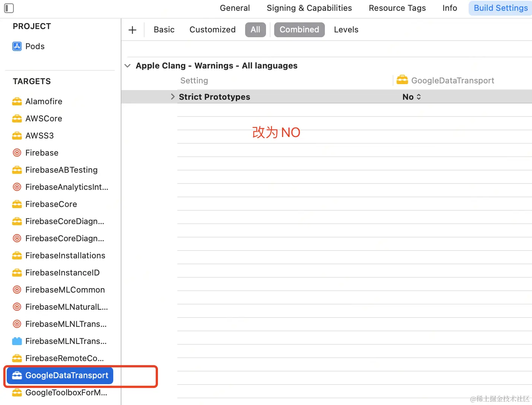Add a build setting with plus button
Image resolution: width=532 pixels, height=405 pixels.
click(133, 30)
